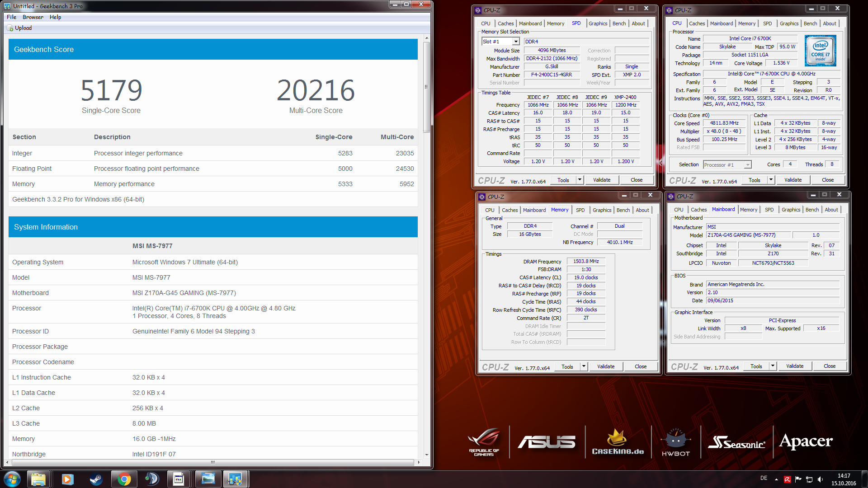The image size is (868, 488).
Task: Click Close button in Mainboard CPU-Z window
Action: tap(830, 366)
